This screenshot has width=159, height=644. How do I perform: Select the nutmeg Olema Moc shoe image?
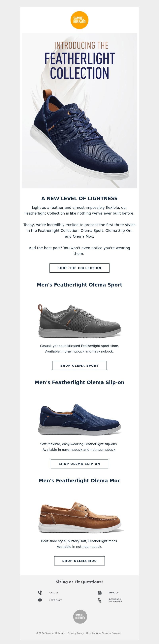[x=80, y=517]
